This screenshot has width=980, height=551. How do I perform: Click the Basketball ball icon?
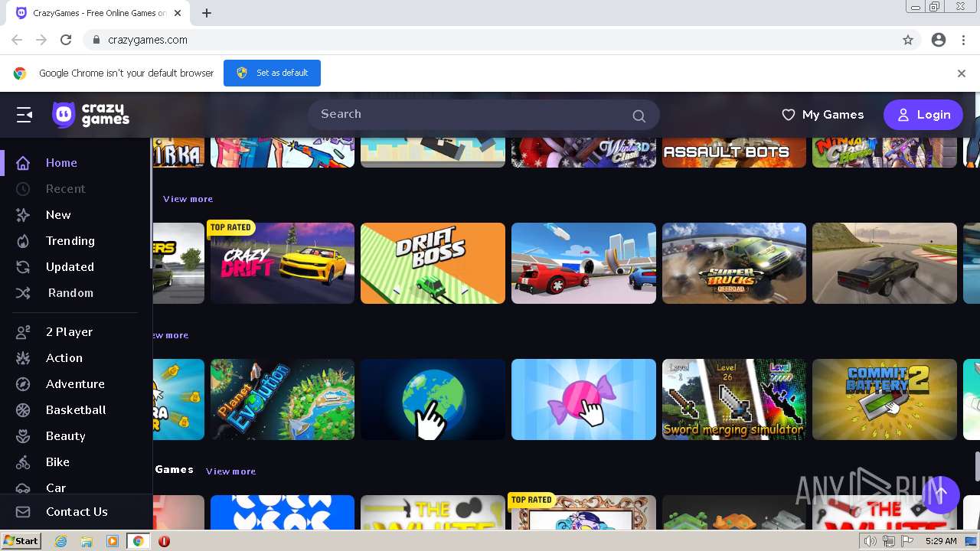[23, 410]
